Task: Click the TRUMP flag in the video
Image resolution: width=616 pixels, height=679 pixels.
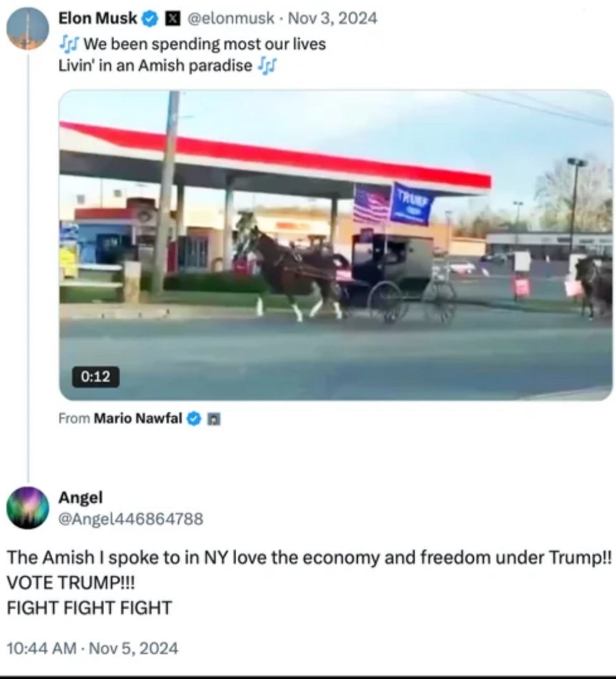Action: [411, 204]
